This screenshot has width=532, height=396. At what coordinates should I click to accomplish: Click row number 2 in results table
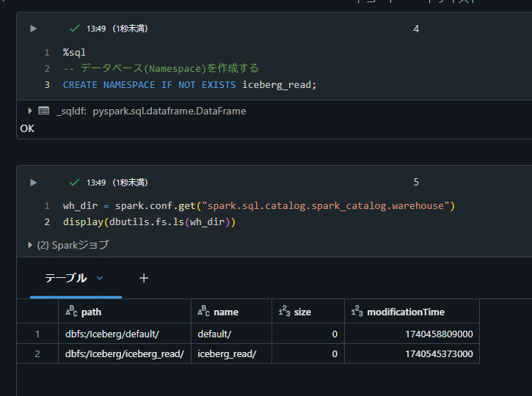37,353
